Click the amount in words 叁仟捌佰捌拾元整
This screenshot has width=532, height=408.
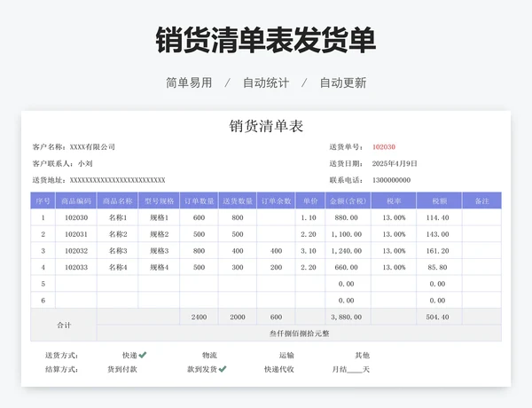point(300,333)
